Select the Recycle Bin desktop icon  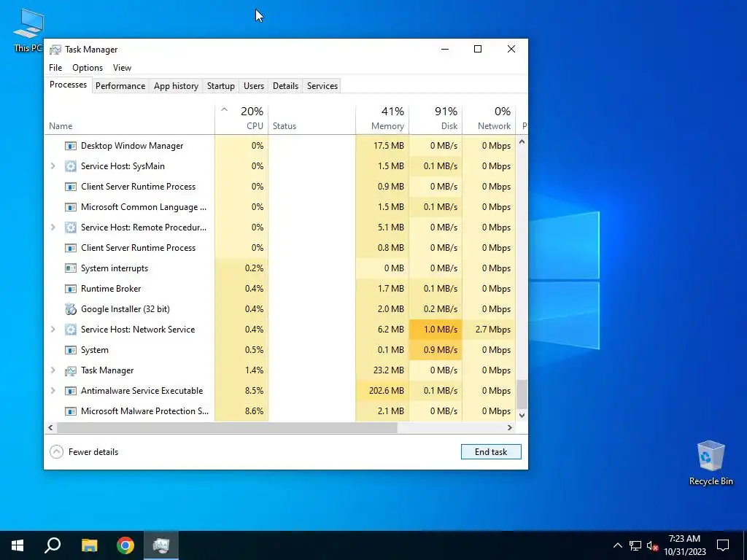711,463
